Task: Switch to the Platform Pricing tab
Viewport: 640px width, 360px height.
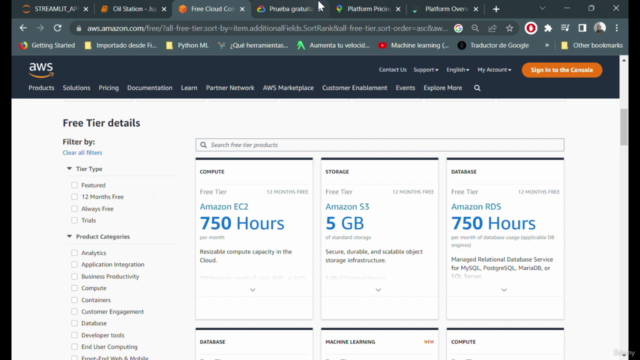Action: click(x=367, y=9)
